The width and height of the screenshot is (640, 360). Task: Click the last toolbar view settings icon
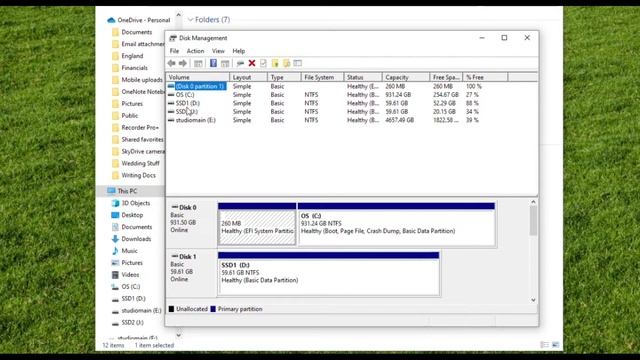(x=298, y=63)
